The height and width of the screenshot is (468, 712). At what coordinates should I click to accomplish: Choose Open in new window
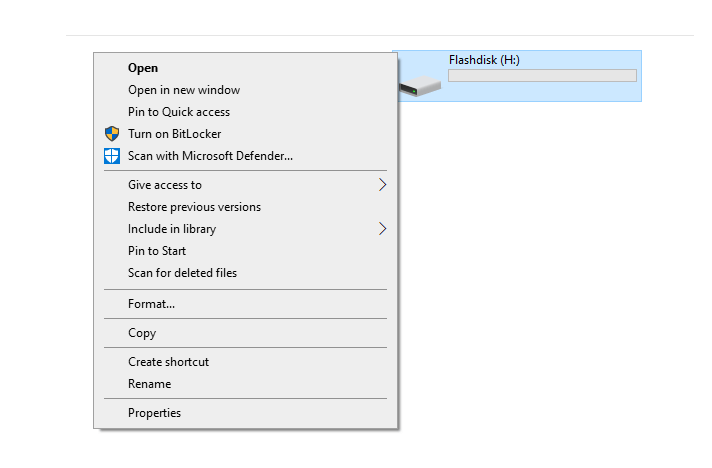click(245, 90)
